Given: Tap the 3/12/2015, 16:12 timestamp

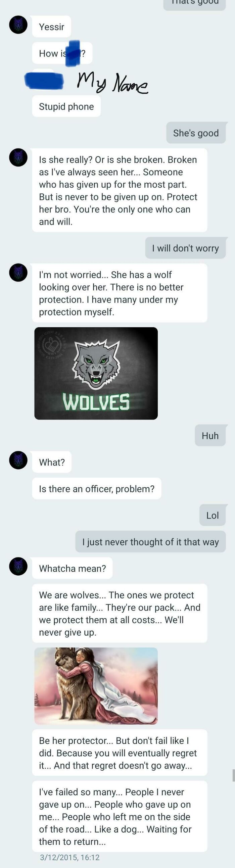Looking at the screenshot, I should [x=70, y=857].
